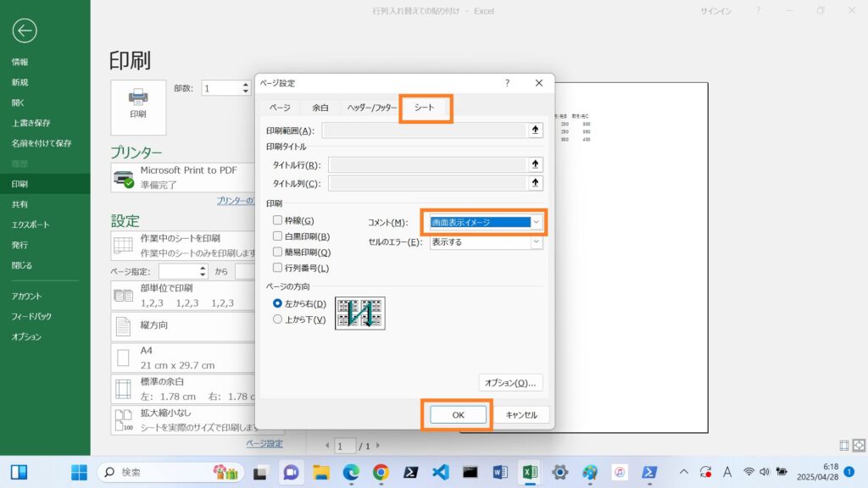Screen dimensions: 868x488
Task: Launch Microsoft Edge from taskbar
Action: point(351,472)
